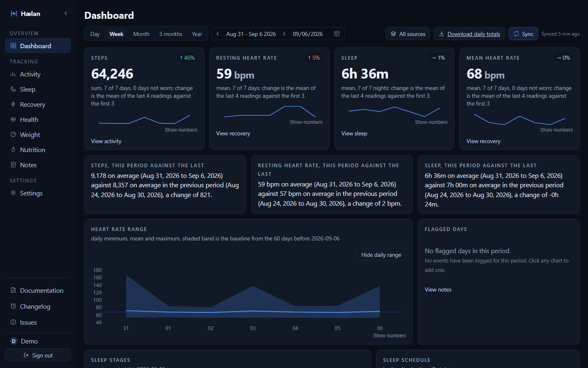Click the View notes link

[x=438, y=289]
